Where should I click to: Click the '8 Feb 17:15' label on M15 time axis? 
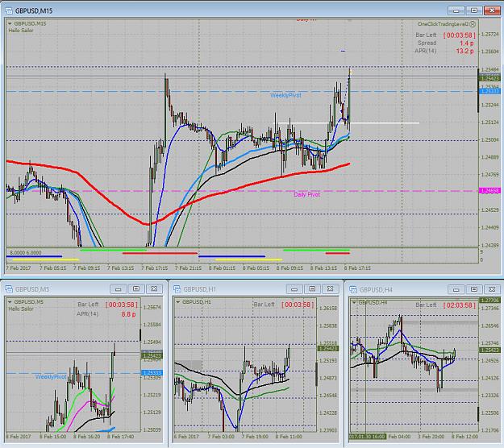(x=357, y=268)
